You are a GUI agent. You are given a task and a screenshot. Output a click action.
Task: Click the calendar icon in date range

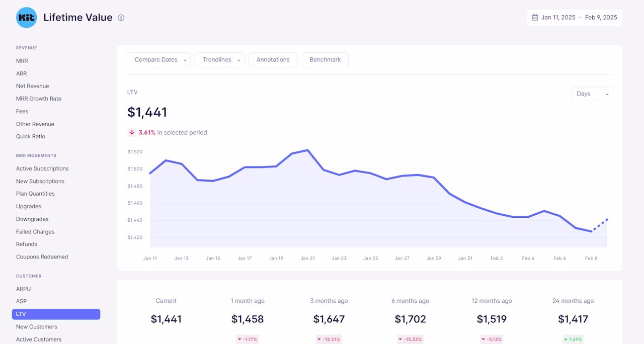coord(535,17)
